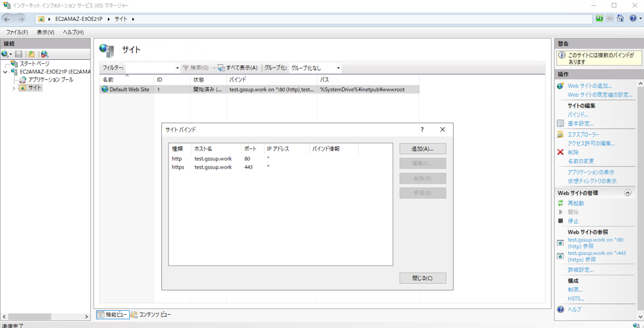
Task: Expand the サイト tree node
Action: tap(14, 88)
